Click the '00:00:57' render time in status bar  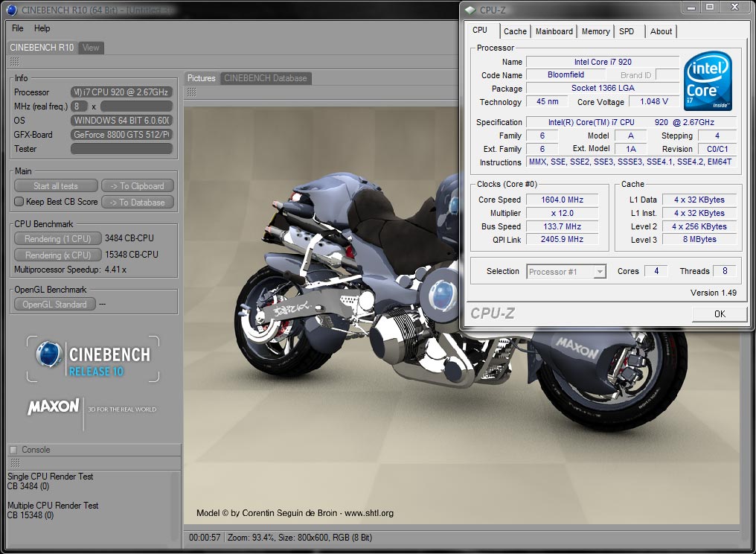[x=205, y=537]
